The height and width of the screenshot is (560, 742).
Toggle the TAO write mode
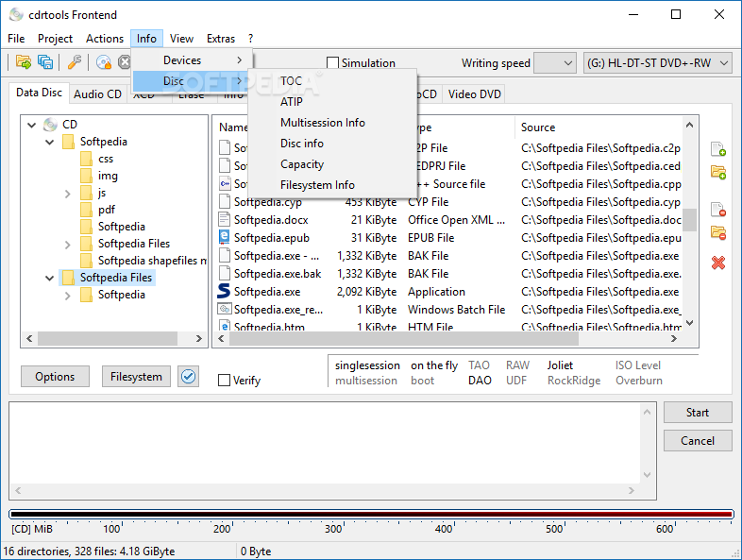(x=479, y=365)
